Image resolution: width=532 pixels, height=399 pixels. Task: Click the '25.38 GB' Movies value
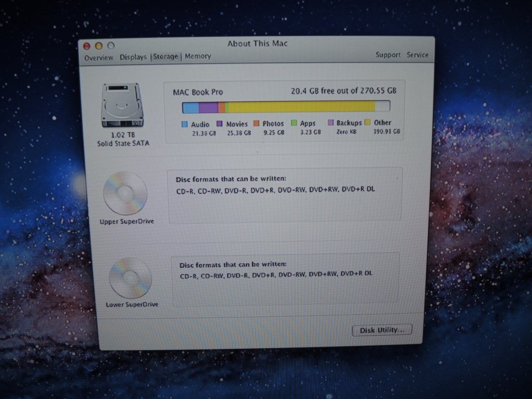(x=239, y=133)
